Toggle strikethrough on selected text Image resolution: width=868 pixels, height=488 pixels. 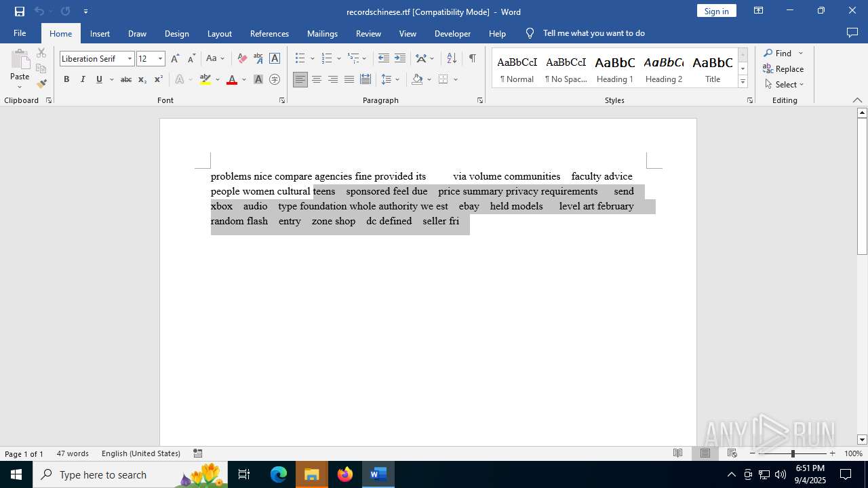click(x=126, y=80)
